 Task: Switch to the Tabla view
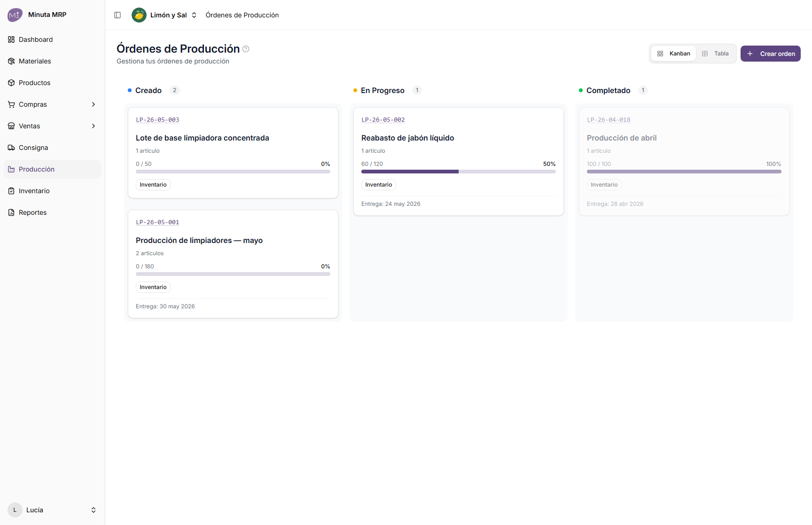tap(715, 54)
